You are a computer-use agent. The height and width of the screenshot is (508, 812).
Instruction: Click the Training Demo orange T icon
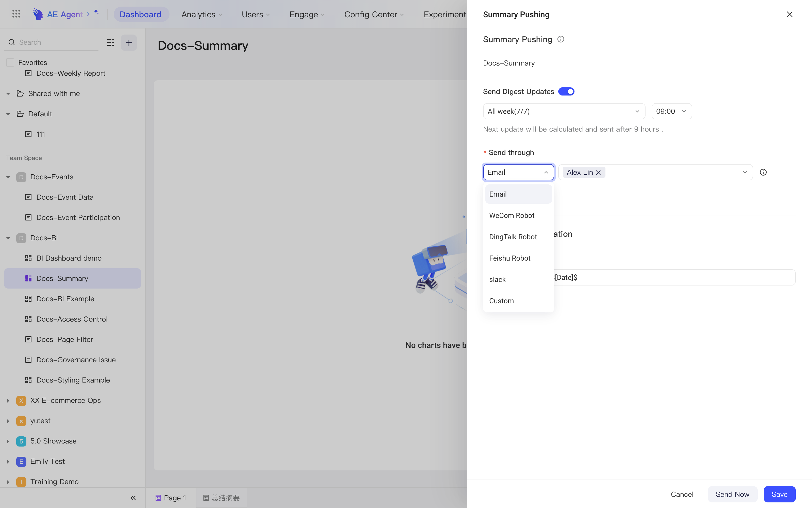tap(21, 482)
